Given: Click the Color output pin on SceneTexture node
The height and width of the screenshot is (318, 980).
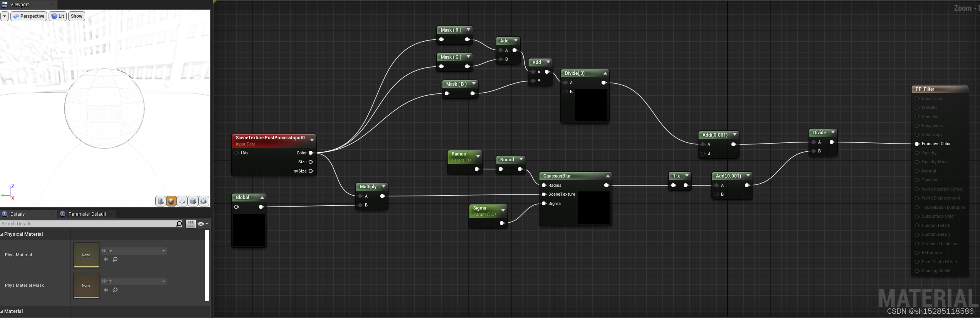Looking at the screenshot, I should point(311,153).
